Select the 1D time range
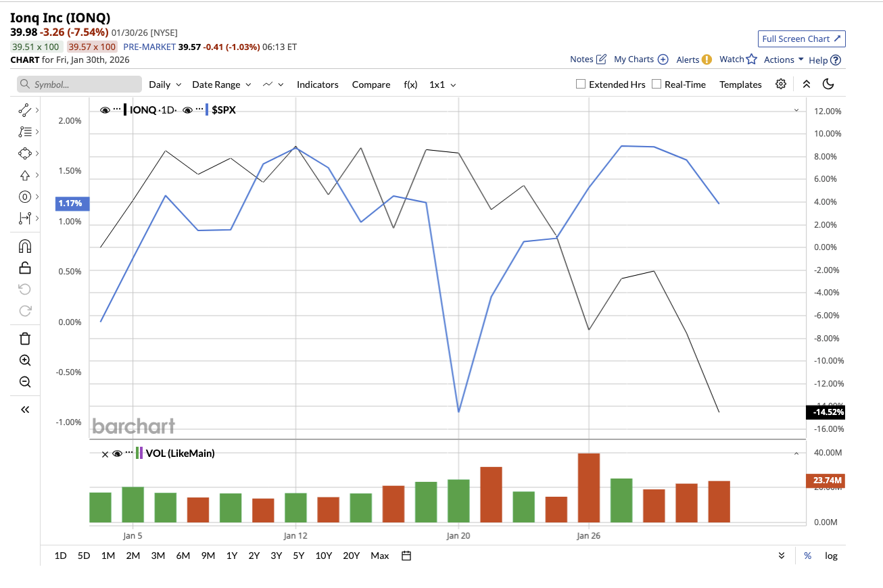This screenshot has height=588, width=883. click(60, 556)
